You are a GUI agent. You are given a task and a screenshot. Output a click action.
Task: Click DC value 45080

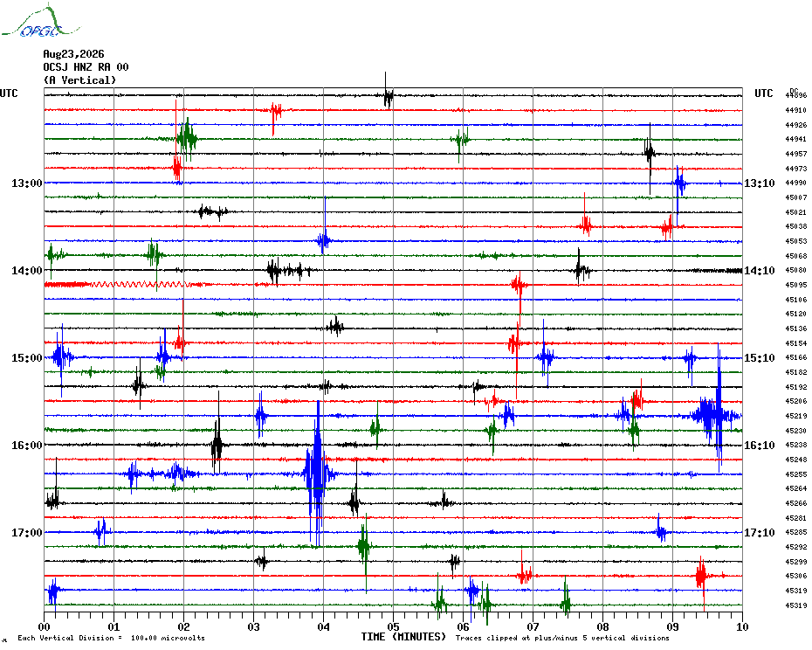pyautogui.click(x=796, y=271)
